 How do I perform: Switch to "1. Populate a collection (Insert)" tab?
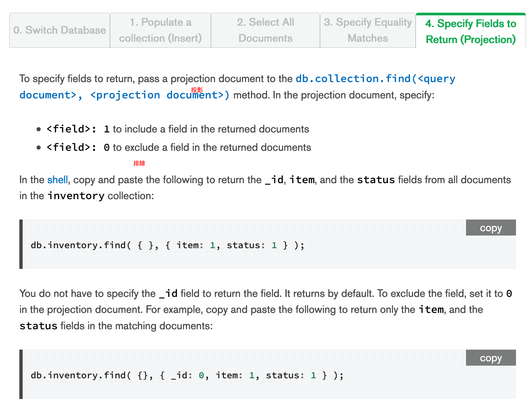click(160, 30)
